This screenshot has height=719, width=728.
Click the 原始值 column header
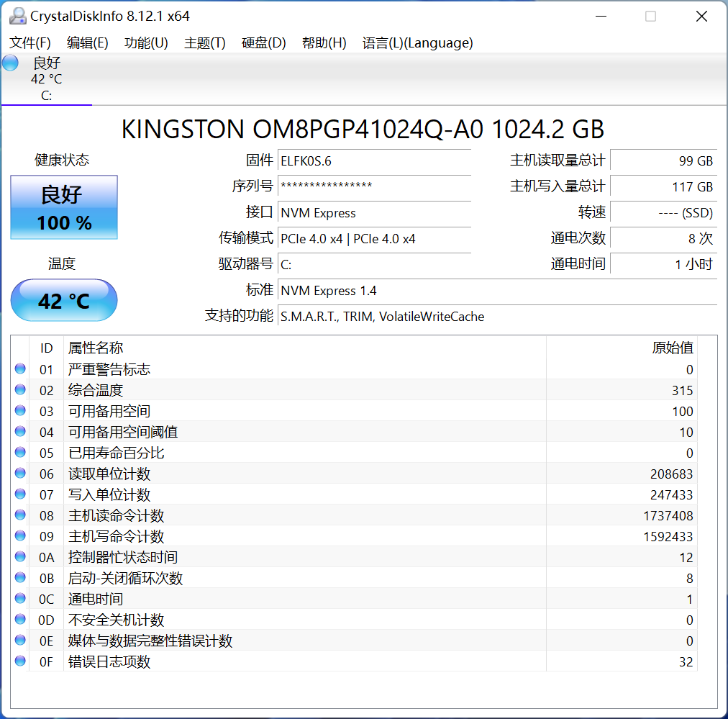pos(622,348)
